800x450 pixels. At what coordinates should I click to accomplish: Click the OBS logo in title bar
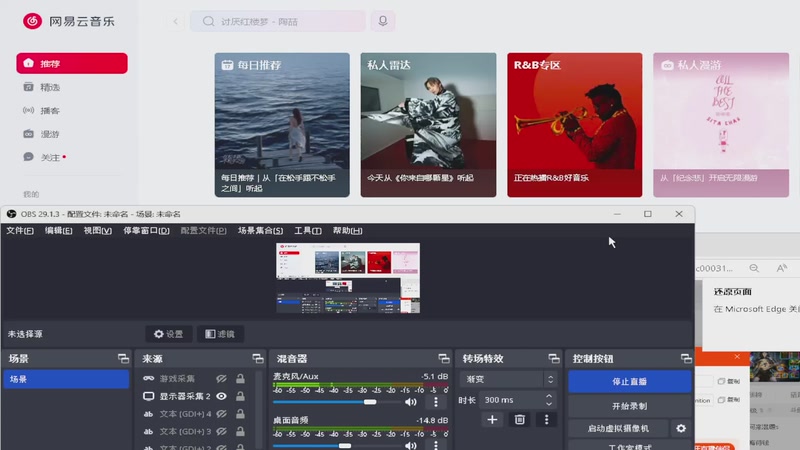click(11, 214)
